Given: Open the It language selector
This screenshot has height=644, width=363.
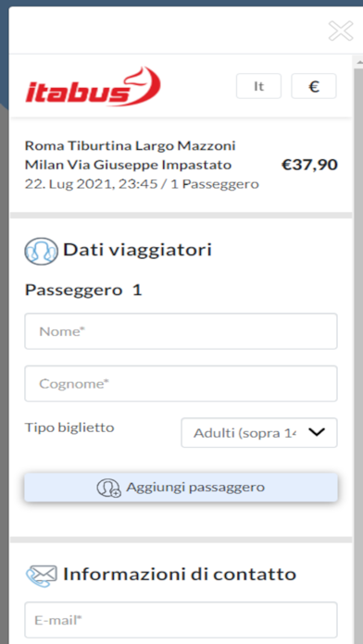Looking at the screenshot, I should tap(258, 86).
